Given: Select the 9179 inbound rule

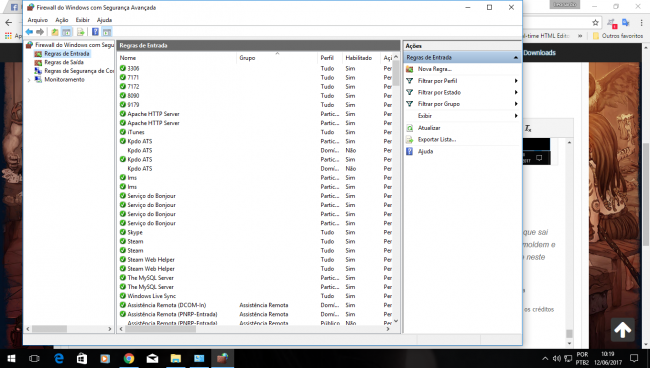Looking at the screenshot, I should point(133,105).
